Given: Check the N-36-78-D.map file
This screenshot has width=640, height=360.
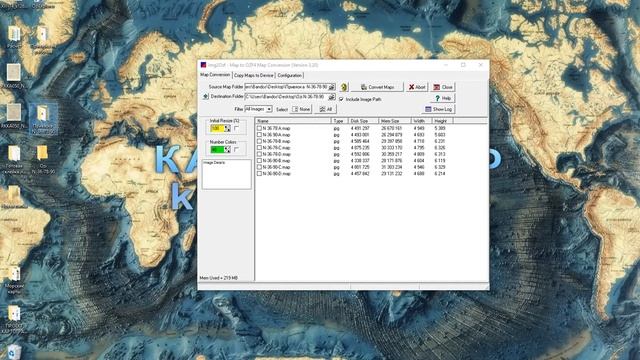Looking at the screenshot, I should pos(259,154).
